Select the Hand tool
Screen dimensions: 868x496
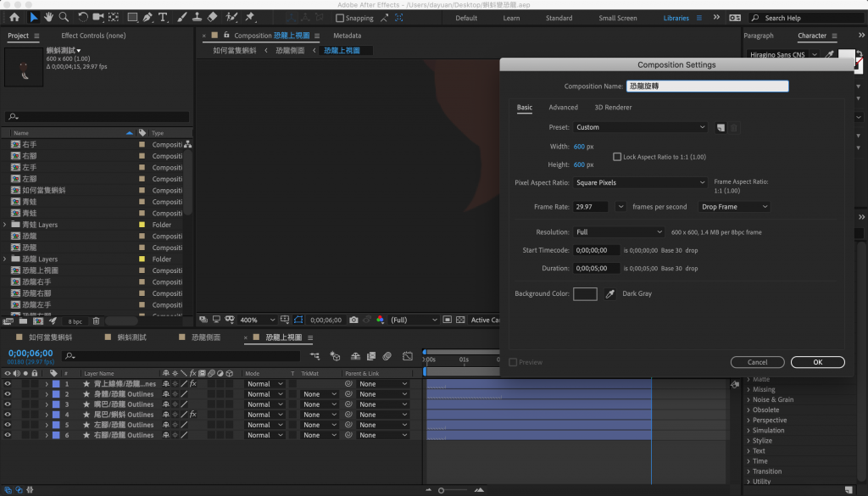(48, 17)
